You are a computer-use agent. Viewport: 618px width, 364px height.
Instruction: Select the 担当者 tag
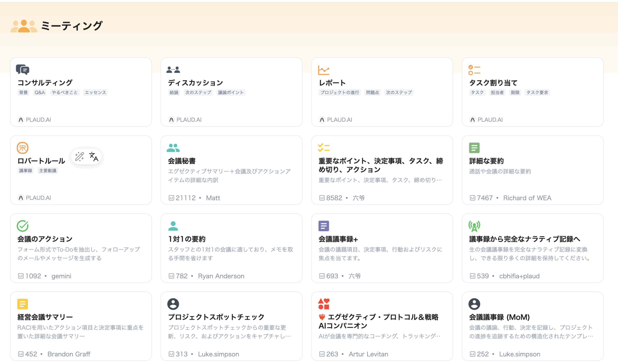[x=497, y=92]
